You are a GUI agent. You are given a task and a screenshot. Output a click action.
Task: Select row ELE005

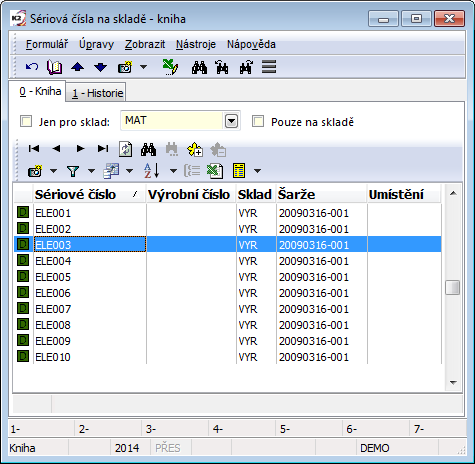click(x=228, y=277)
